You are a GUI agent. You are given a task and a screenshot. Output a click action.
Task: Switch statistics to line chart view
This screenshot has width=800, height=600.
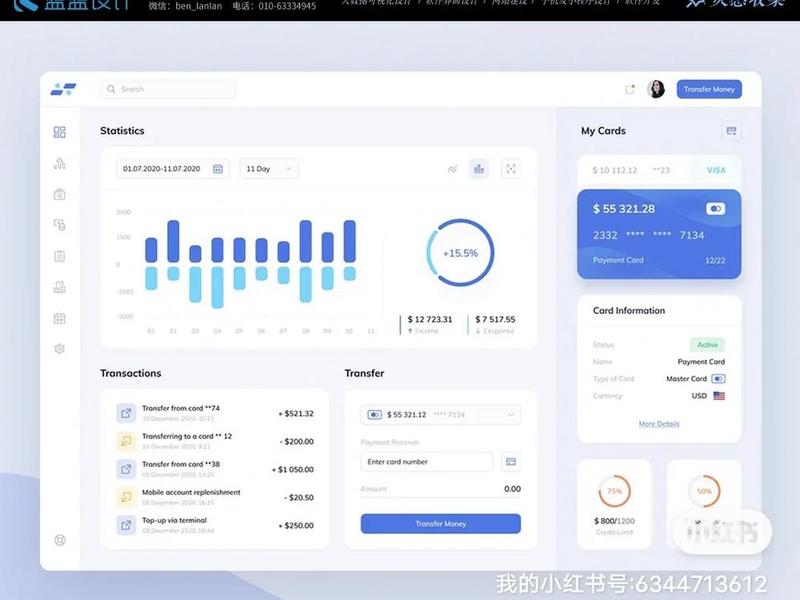pyautogui.click(x=453, y=169)
